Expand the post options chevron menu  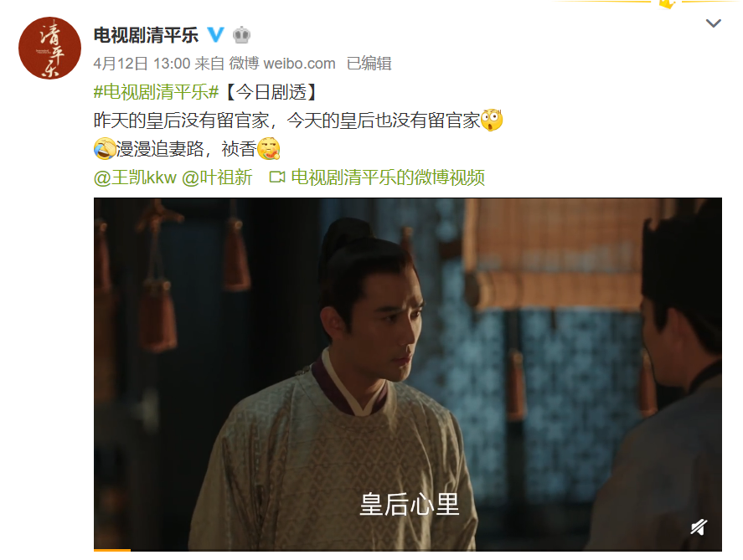[713, 23]
